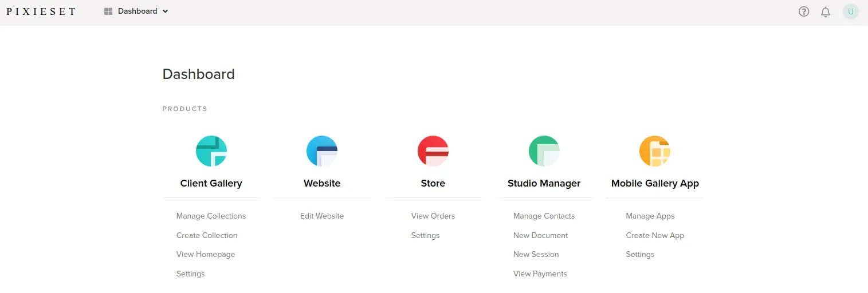Open View Orders link
The width and height of the screenshot is (868, 293).
click(x=433, y=216)
